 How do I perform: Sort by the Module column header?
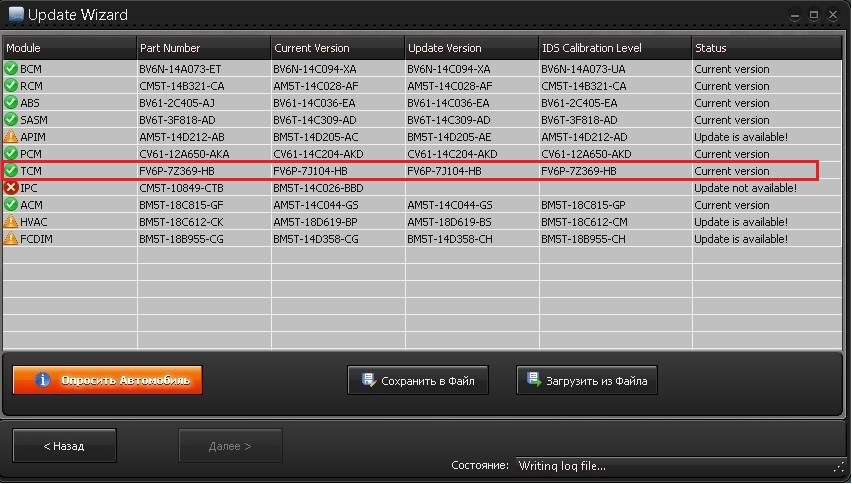tap(70, 48)
